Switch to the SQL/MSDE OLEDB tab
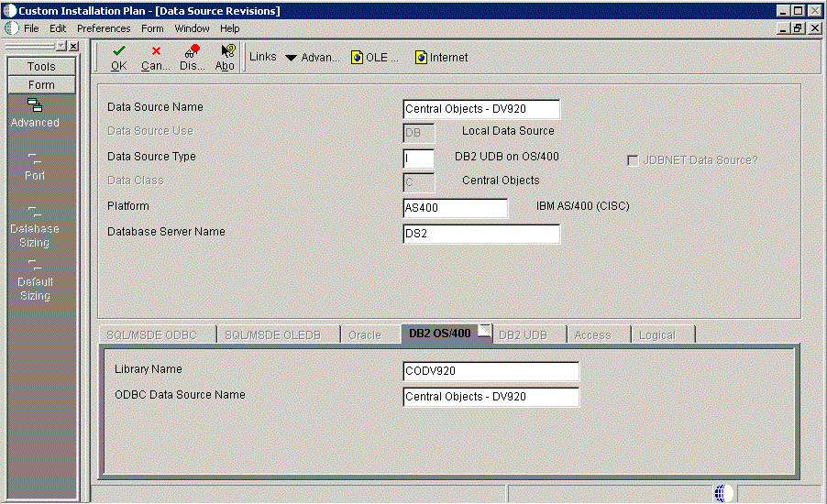The height and width of the screenshot is (504, 827). [278, 334]
